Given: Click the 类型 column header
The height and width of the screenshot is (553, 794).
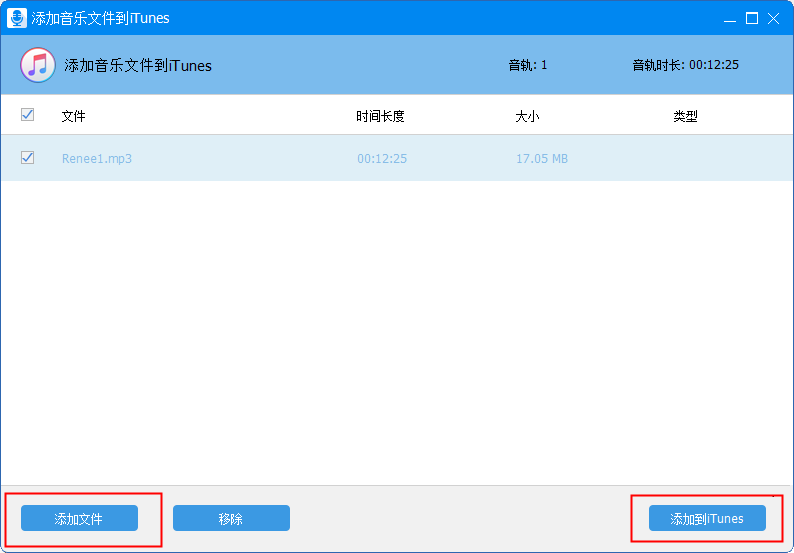Looking at the screenshot, I should tap(685, 116).
